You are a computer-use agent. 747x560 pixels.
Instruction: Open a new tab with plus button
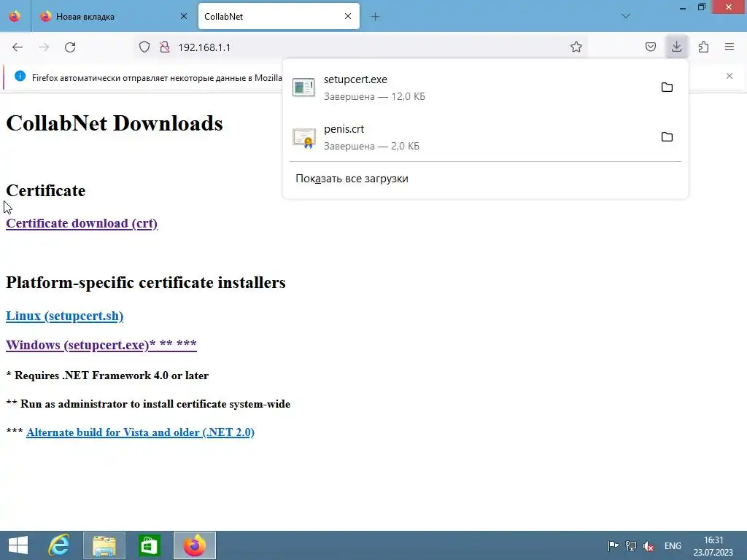click(376, 17)
